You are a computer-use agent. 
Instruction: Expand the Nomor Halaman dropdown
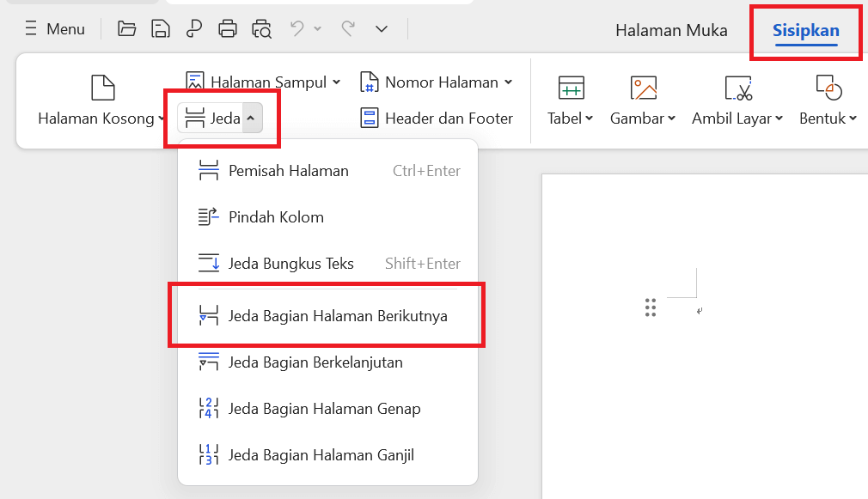pyautogui.click(x=508, y=82)
